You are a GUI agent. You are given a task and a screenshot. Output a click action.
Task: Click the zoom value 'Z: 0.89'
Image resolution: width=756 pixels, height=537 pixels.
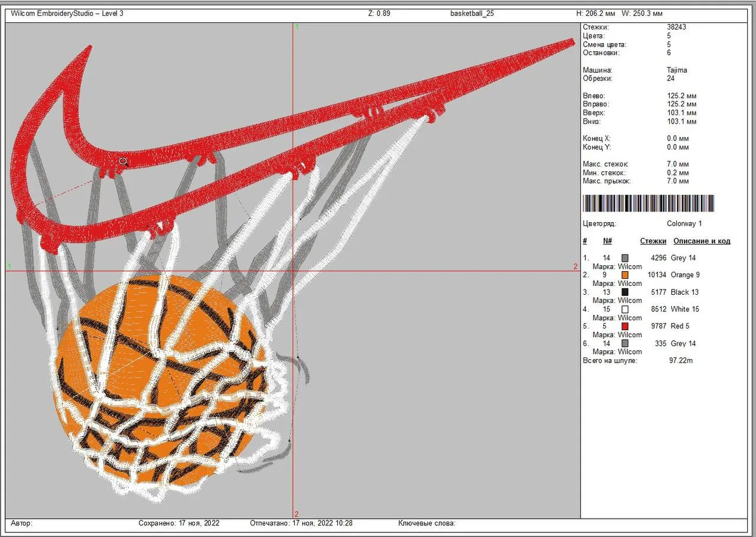[x=379, y=13]
